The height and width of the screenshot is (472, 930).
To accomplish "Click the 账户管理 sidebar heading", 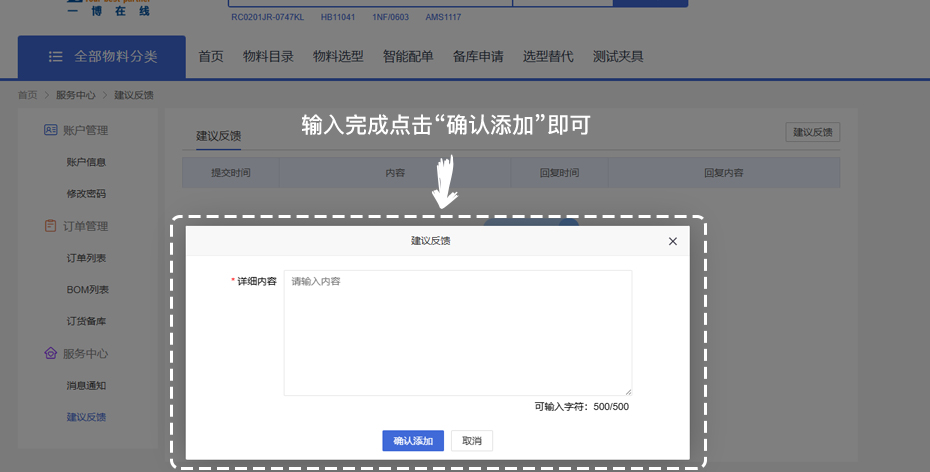I will [85, 130].
